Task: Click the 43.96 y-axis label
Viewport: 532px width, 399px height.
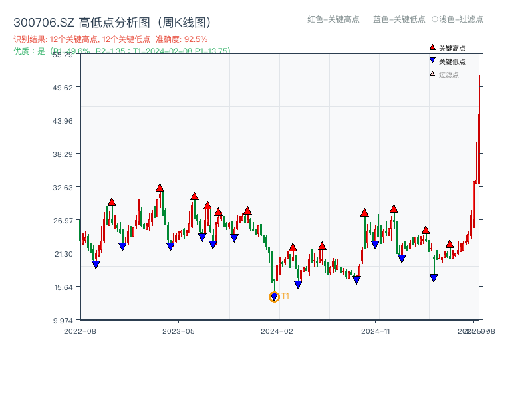Action: (x=63, y=121)
